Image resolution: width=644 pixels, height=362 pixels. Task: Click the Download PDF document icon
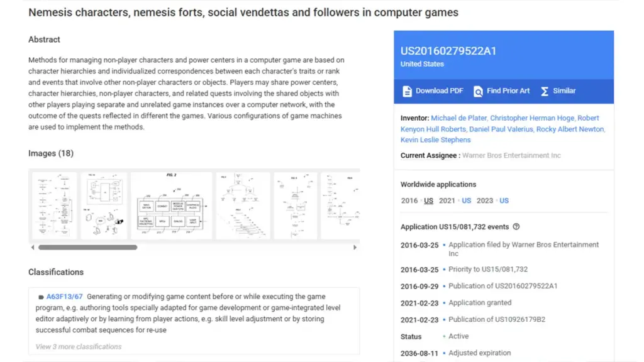pyautogui.click(x=407, y=91)
